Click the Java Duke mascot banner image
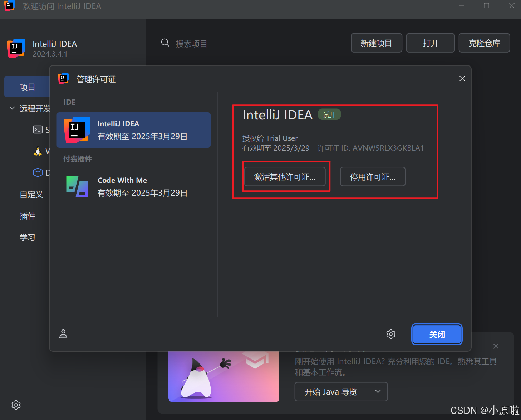 coord(224,376)
